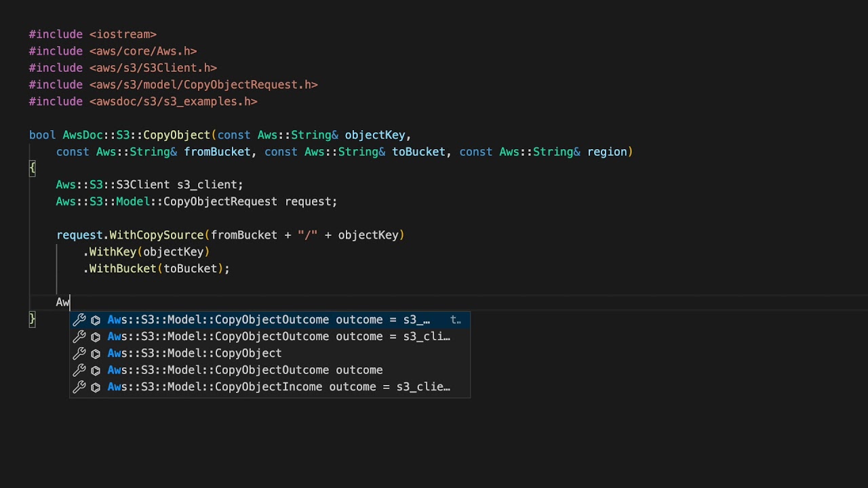Click cube icon beside 'Aws::S3::Model::CopyObject' suggestion

[x=96, y=354]
